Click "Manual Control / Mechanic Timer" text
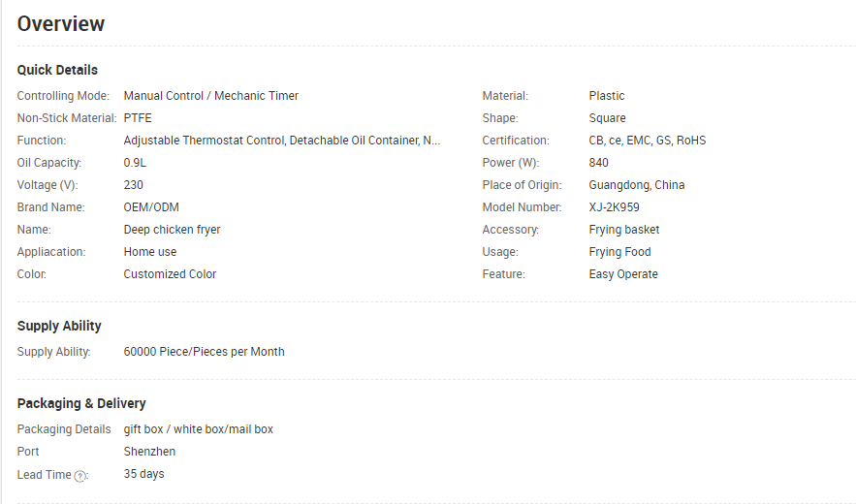Image resolution: width=856 pixels, height=504 pixels. (x=211, y=96)
